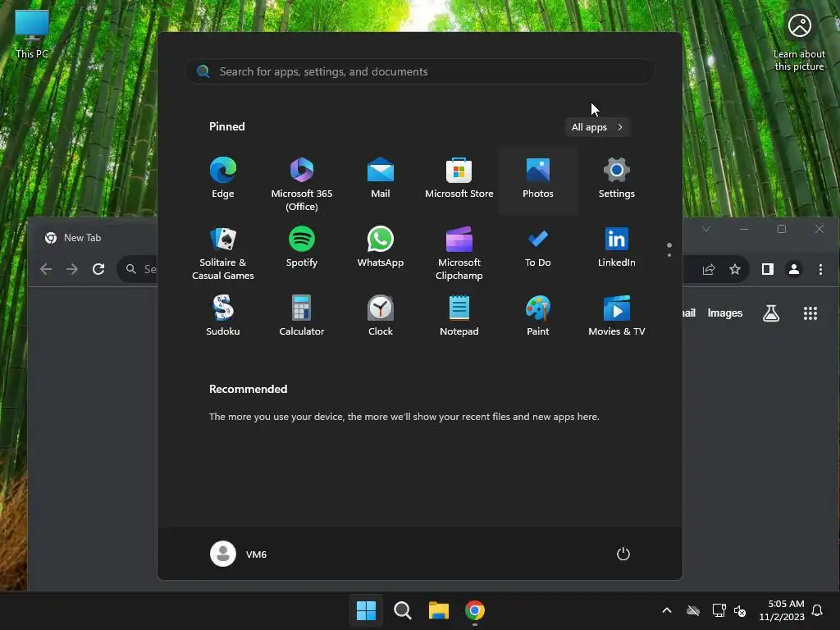Screen dimensions: 840x630
Task: Open Chrome's three-dot menu
Action: pyautogui.click(x=820, y=269)
